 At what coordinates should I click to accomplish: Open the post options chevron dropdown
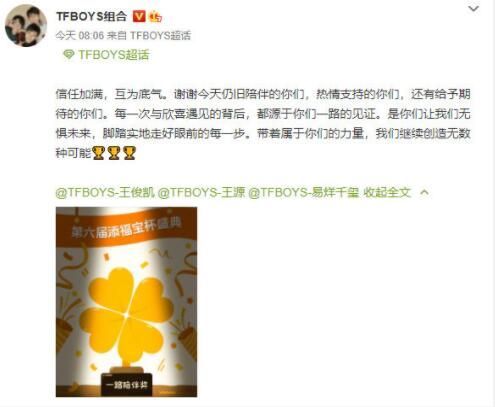474,9
